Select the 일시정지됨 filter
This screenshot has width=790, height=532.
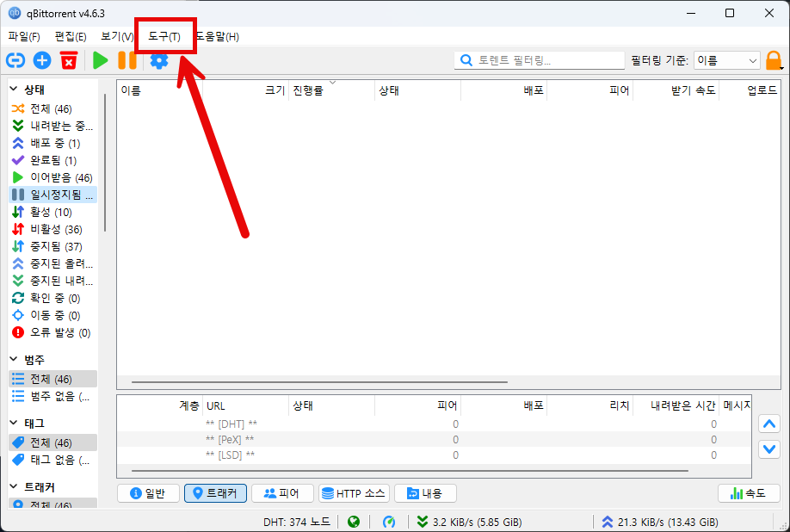pos(52,195)
